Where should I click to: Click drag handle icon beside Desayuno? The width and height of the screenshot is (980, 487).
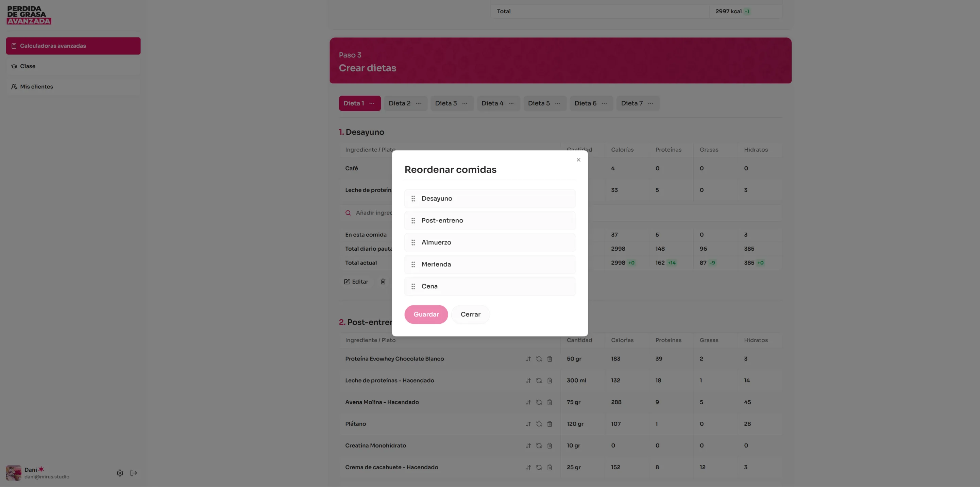[x=413, y=199]
